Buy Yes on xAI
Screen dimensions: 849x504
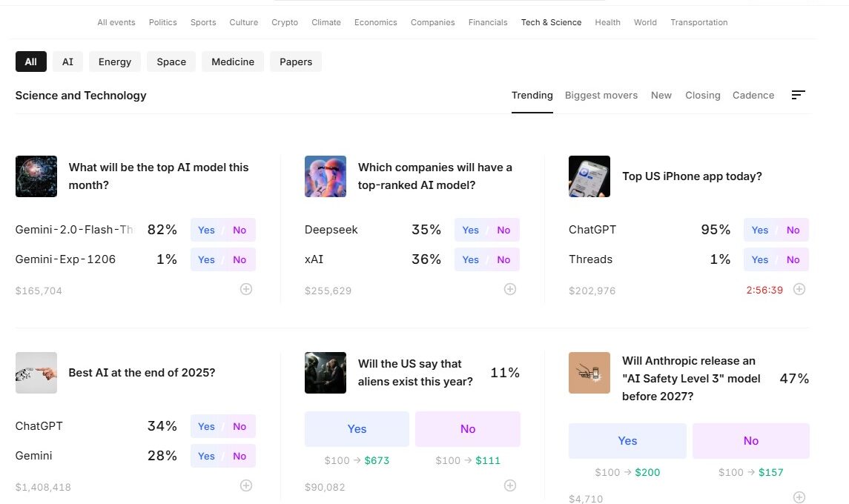(470, 260)
